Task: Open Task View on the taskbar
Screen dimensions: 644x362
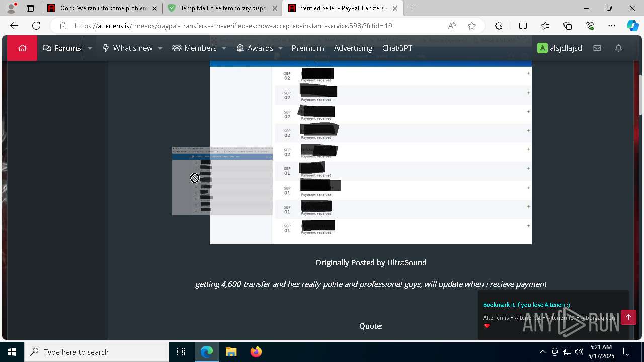Action: [181, 352]
